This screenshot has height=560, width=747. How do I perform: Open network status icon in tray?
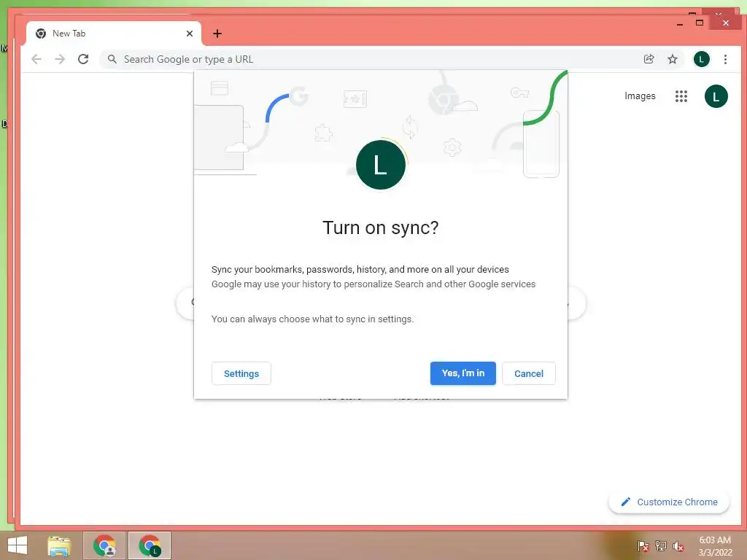point(661,545)
